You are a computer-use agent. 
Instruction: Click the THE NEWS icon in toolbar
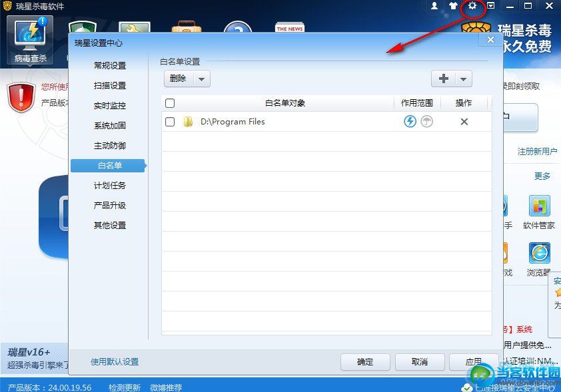pos(290,27)
